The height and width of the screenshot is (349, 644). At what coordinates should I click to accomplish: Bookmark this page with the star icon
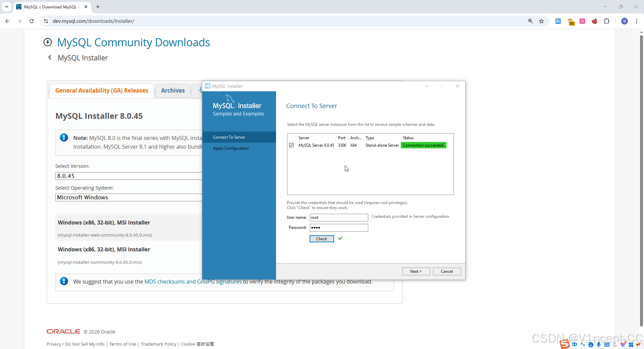541,21
